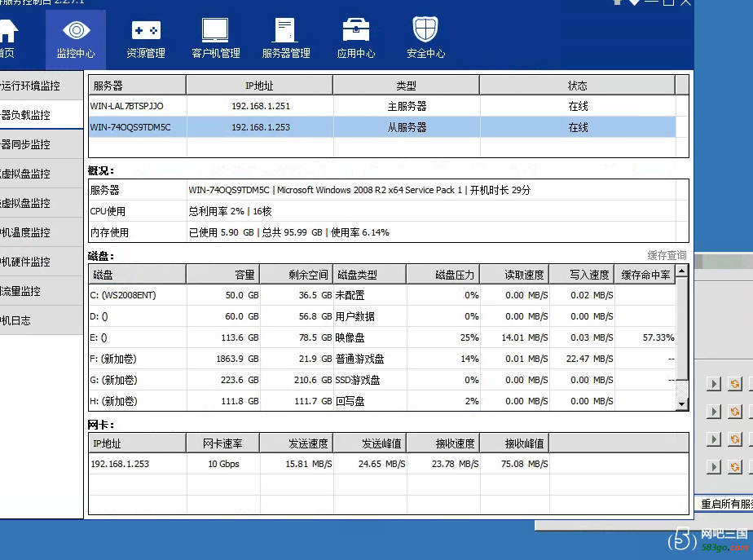The width and height of the screenshot is (753, 560).
Task: Open 资源管理 gamepad icon
Action: click(x=146, y=32)
